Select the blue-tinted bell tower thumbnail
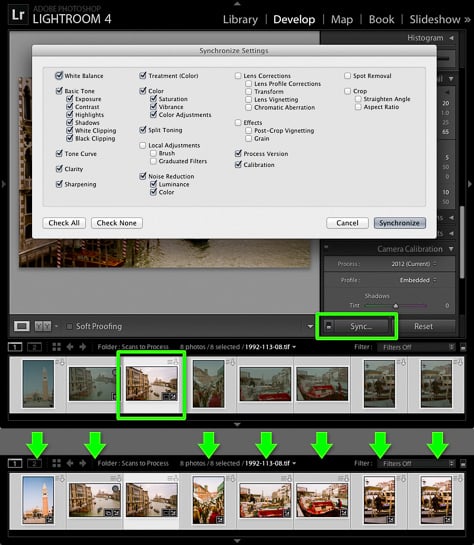The width and height of the screenshot is (474, 545). tap(38, 383)
